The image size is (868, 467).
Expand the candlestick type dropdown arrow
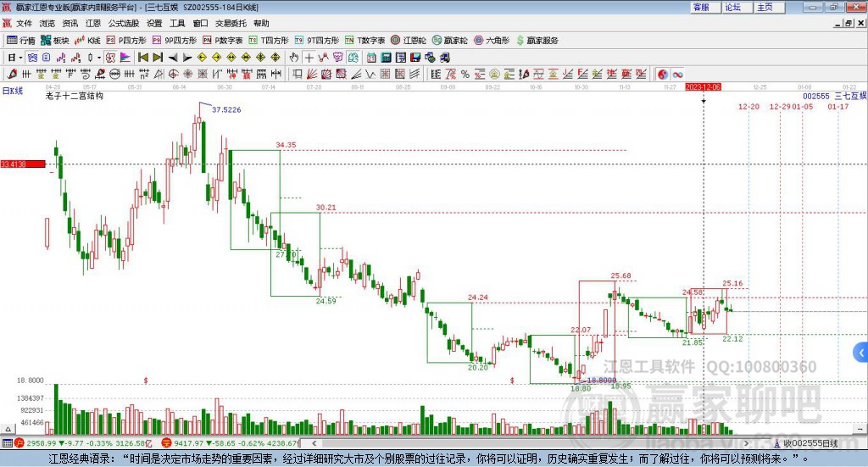(x=99, y=58)
